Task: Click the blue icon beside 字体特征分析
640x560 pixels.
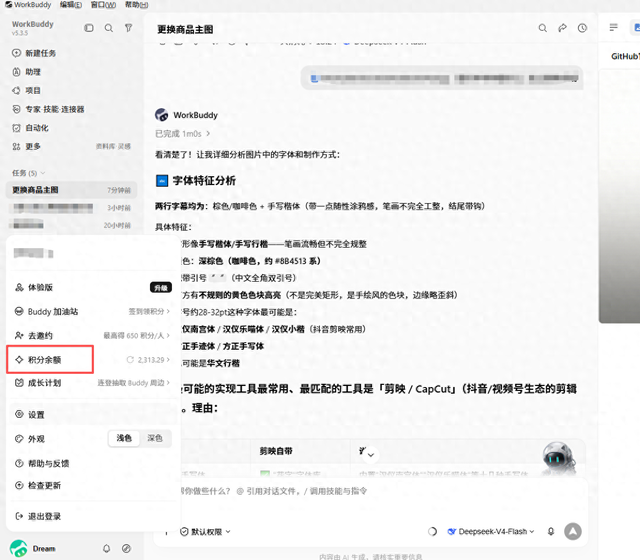Action: tap(162, 180)
